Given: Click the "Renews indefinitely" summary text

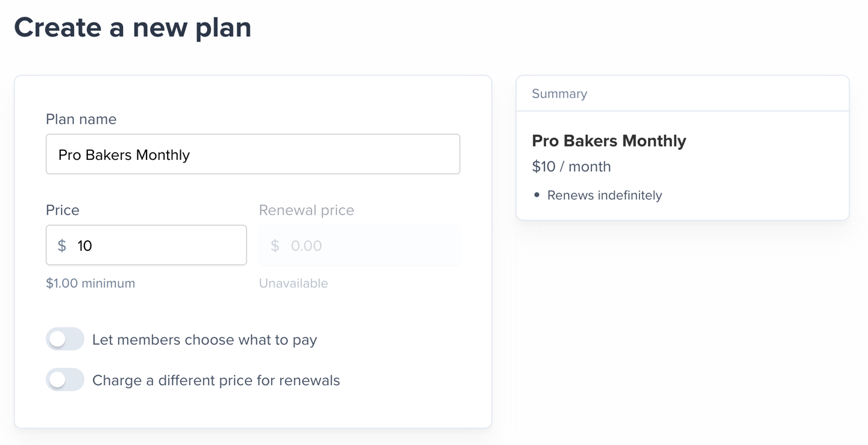Looking at the screenshot, I should 605,195.
